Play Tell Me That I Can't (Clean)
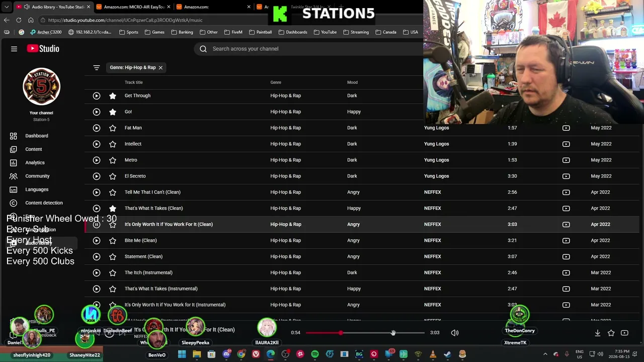This screenshot has height=362, width=644. [97, 192]
